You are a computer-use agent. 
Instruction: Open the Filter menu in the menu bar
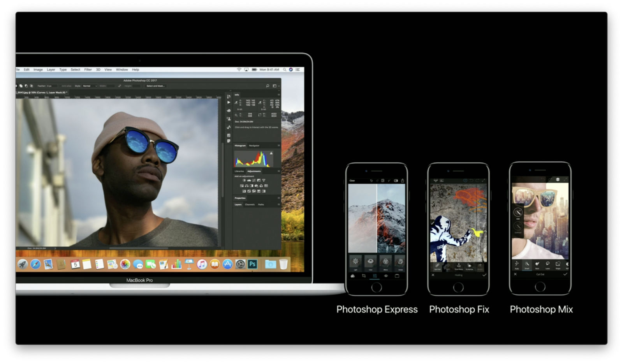point(88,70)
